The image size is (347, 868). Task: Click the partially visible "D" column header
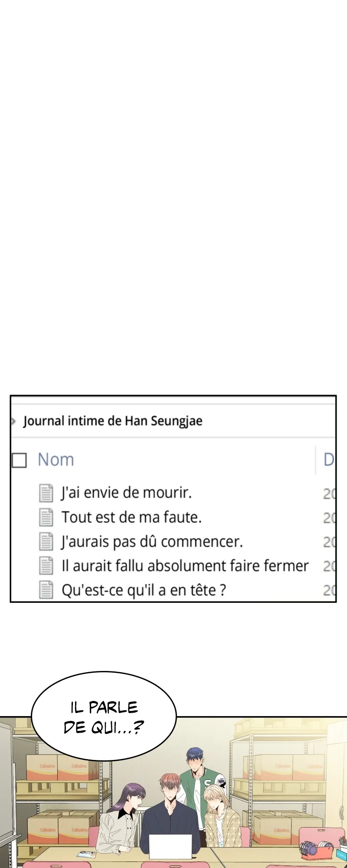coord(329,460)
